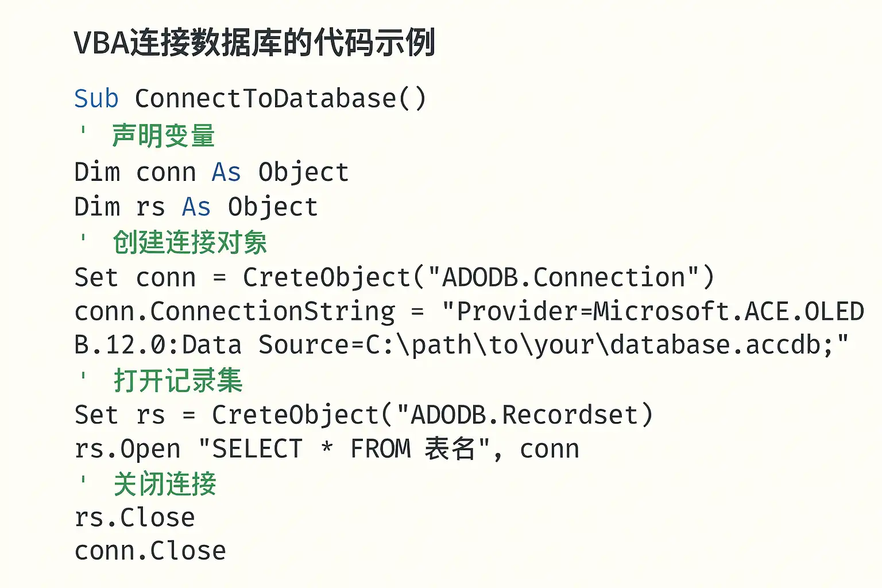Image resolution: width=882 pixels, height=588 pixels.
Task: Click the Set rs = assignment text
Action: (136, 415)
